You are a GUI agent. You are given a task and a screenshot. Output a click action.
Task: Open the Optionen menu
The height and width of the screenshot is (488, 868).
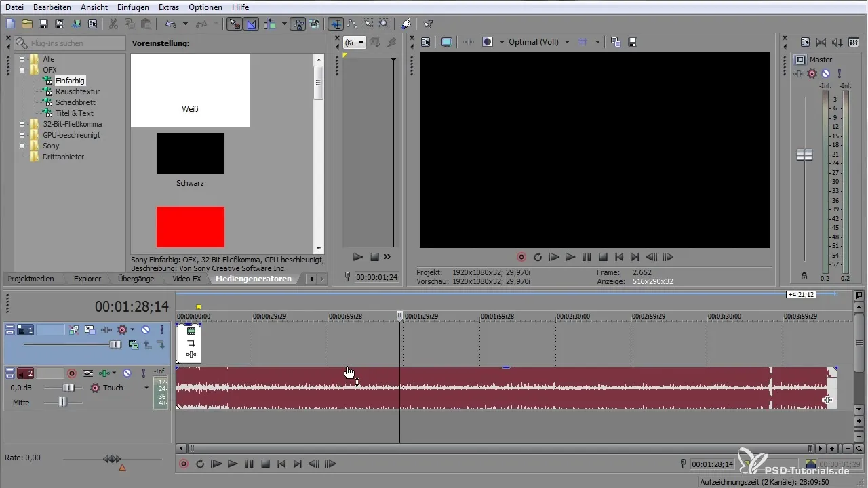coord(206,6)
